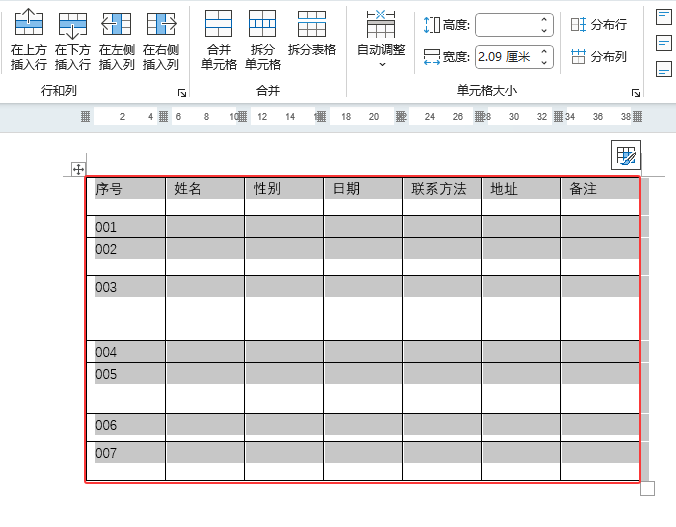
Task: Click the ruler column marker near 22
Action: (x=401, y=116)
